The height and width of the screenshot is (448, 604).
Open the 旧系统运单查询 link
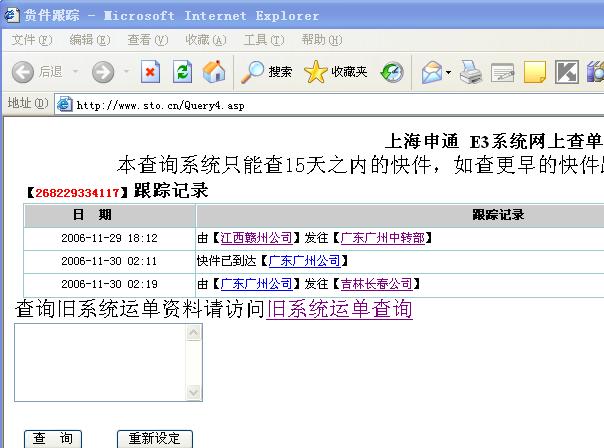339,309
